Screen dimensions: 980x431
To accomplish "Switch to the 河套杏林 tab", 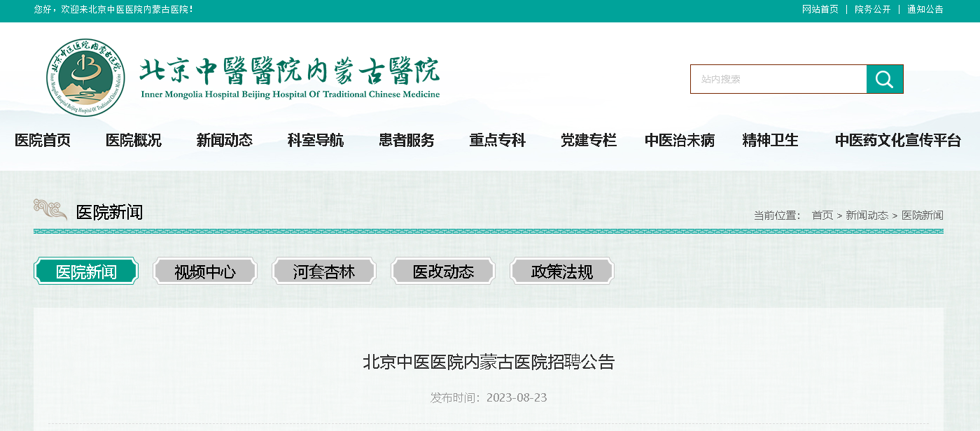I will 324,271.
